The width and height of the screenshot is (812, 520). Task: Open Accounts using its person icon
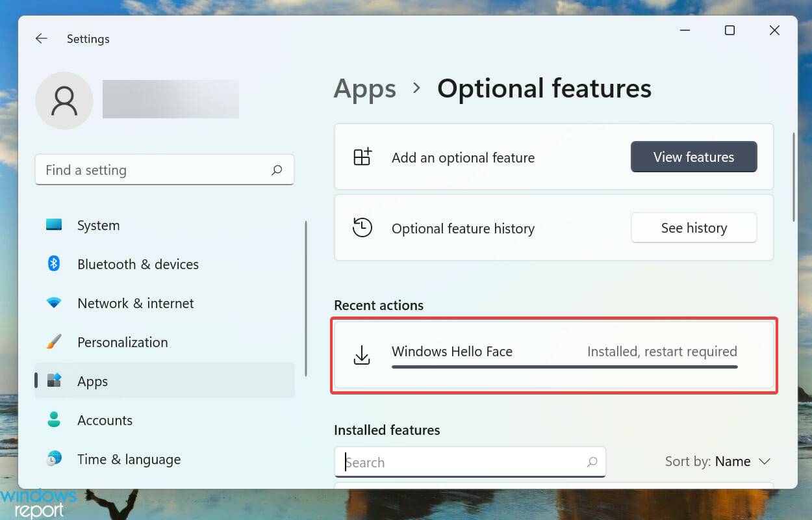coord(53,420)
